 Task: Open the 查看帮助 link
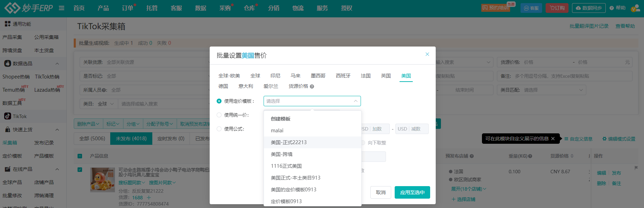pyautogui.click(x=625, y=26)
